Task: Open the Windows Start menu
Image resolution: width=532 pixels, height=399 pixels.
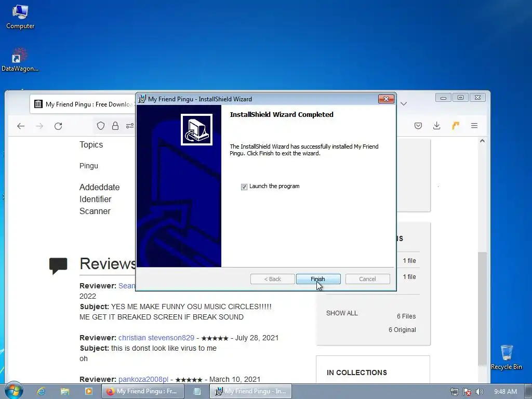Action: (14, 391)
